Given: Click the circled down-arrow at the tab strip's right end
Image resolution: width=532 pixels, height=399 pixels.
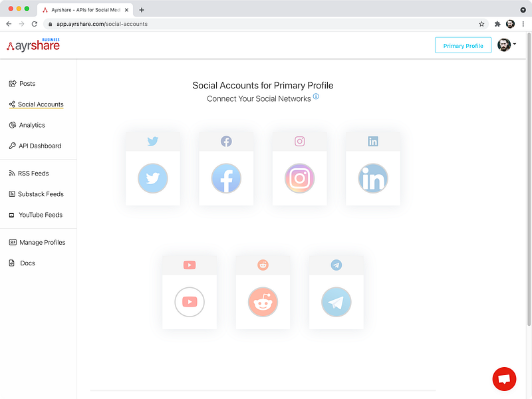Looking at the screenshot, I should point(523,10).
